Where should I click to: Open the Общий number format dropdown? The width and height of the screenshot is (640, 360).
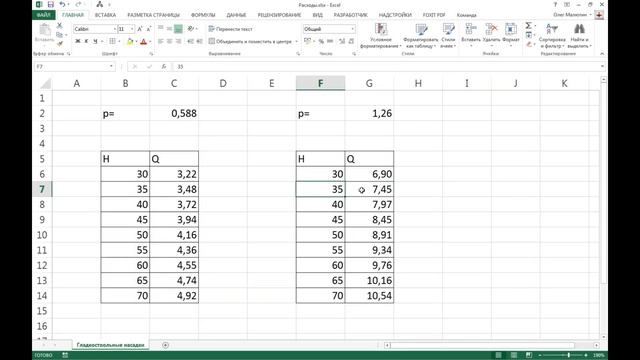coord(353,29)
